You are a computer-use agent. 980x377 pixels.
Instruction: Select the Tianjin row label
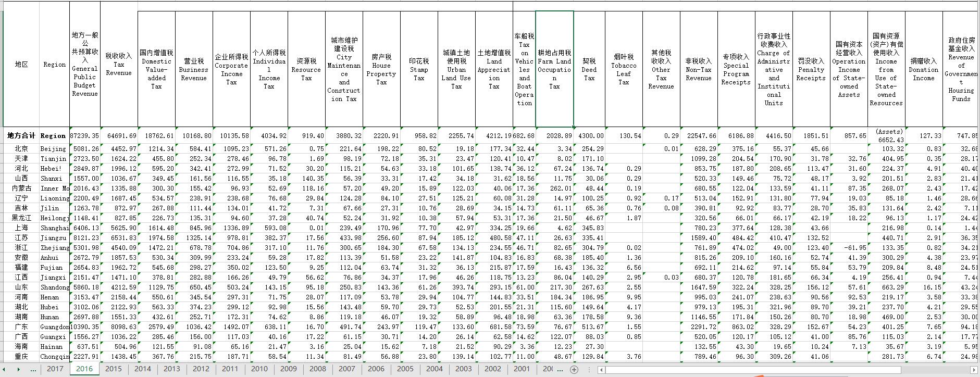click(54, 159)
